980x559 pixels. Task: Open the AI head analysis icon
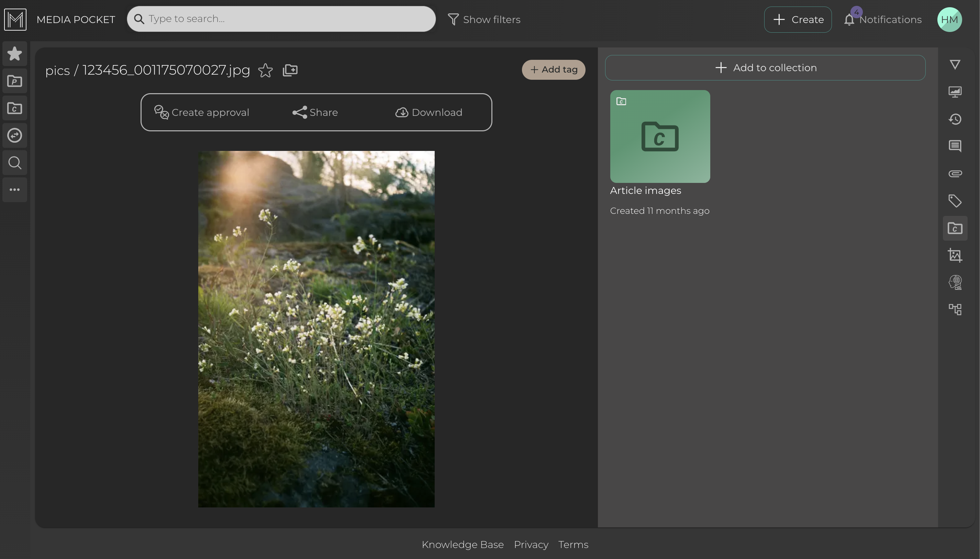(955, 283)
